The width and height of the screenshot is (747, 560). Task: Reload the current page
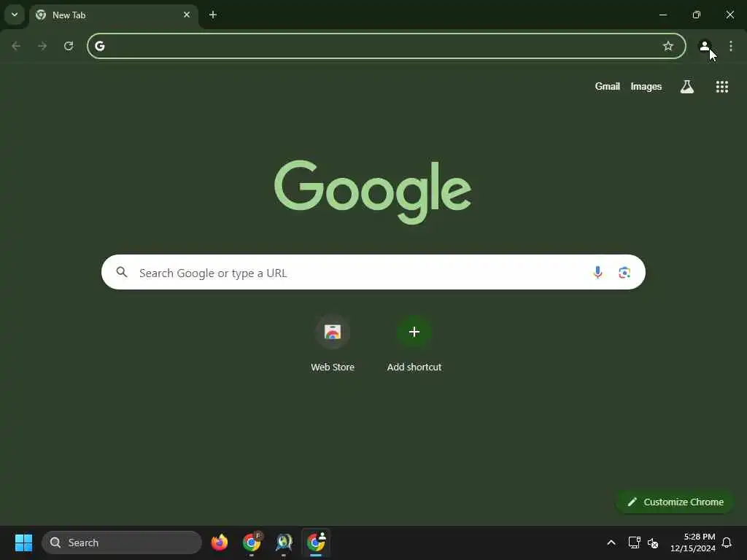point(69,46)
